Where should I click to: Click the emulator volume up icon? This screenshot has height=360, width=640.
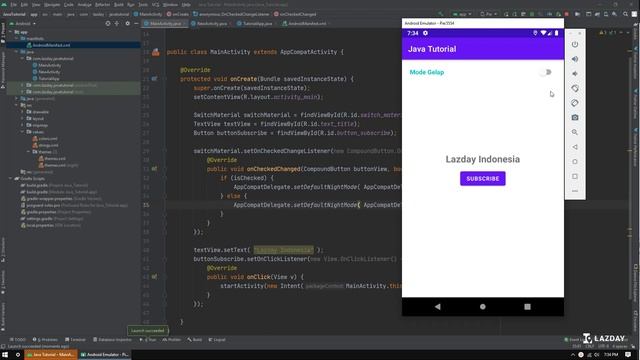[575, 59]
